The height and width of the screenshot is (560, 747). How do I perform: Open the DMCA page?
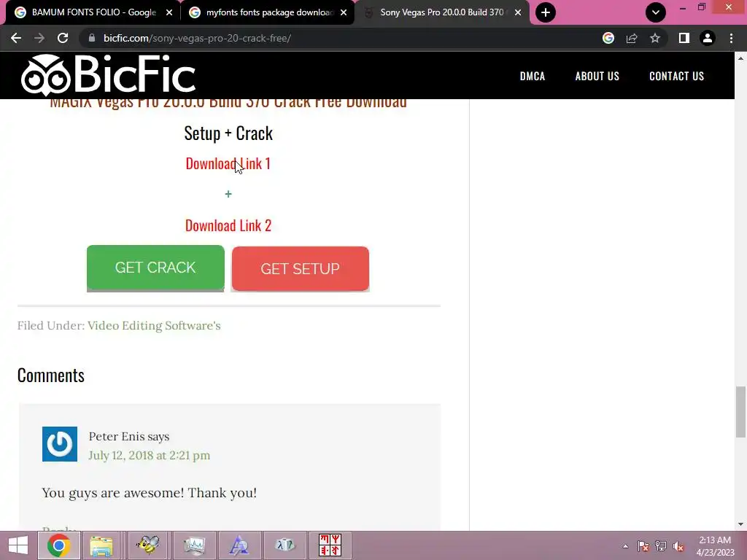(532, 76)
